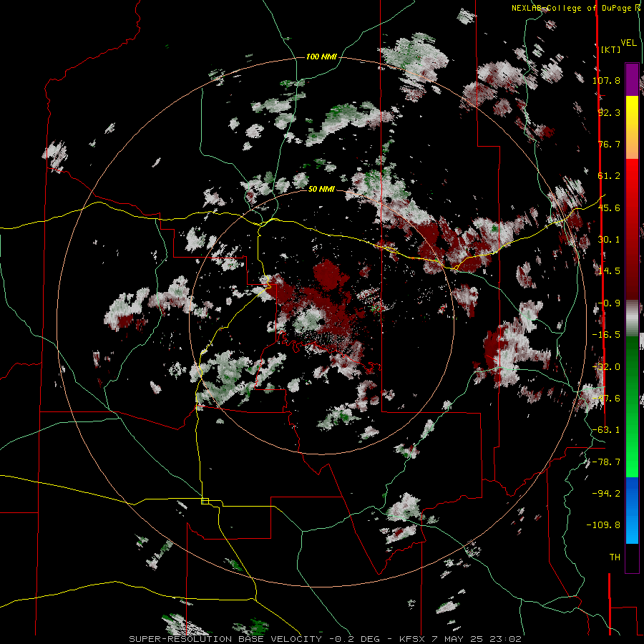Click the [KT] units label
644x644 pixels.
[611, 49]
